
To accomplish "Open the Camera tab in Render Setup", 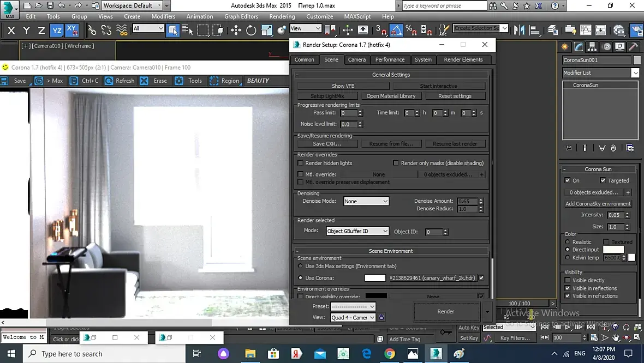I will (x=356, y=59).
